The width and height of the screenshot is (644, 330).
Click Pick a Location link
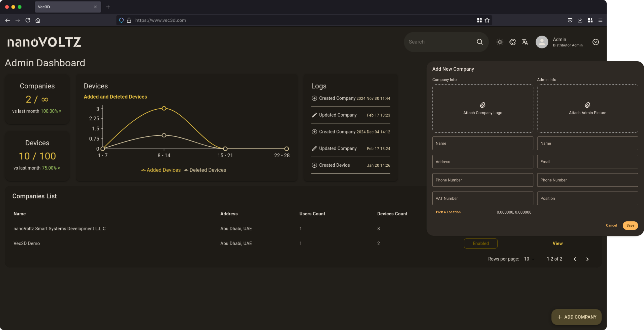(x=448, y=212)
